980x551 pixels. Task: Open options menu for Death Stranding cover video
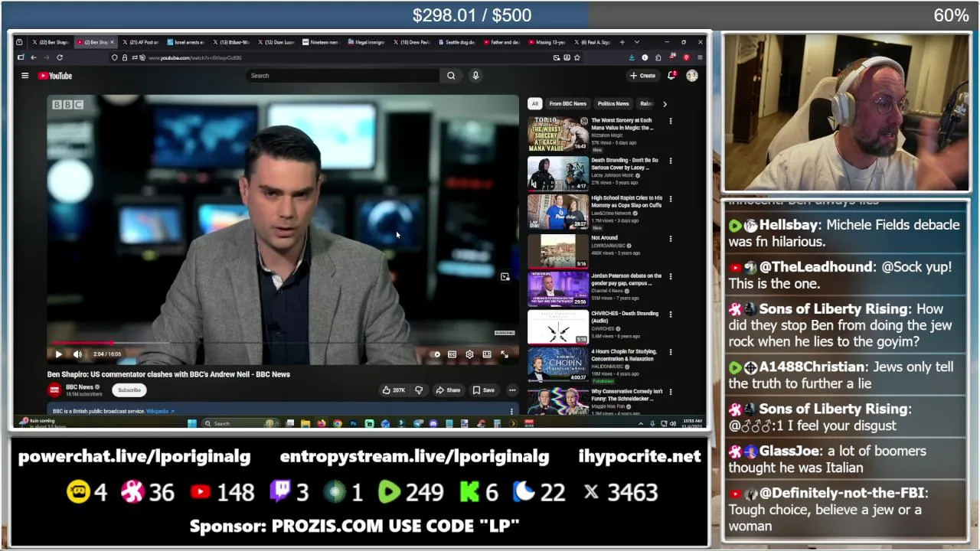pos(671,161)
